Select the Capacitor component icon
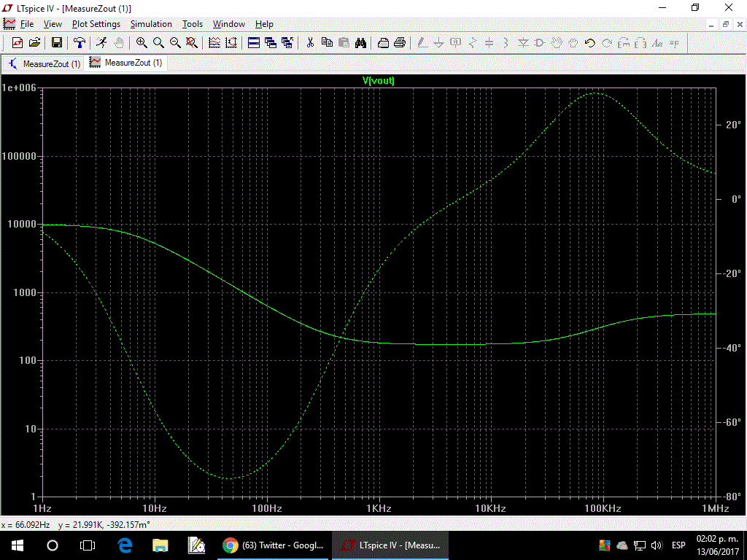This screenshot has height=560, width=747. click(489, 43)
